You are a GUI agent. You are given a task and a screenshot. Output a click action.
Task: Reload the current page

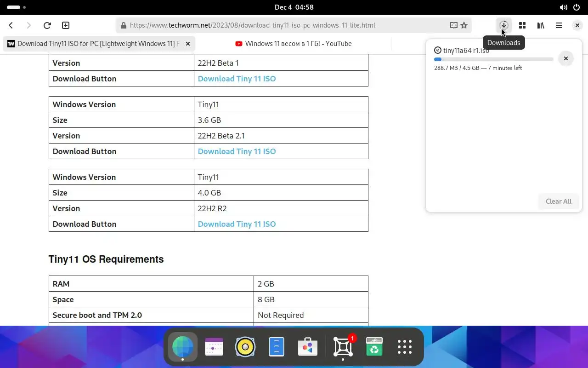(47, 25)
